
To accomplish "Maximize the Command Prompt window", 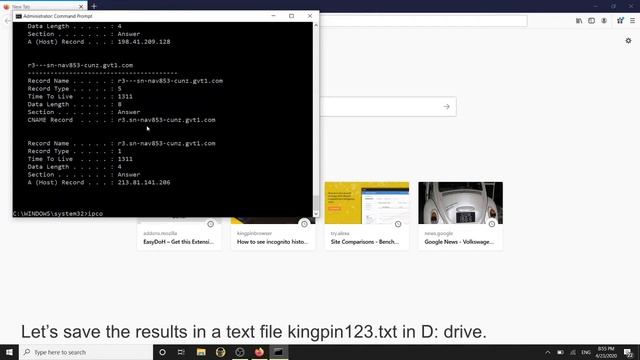I will (x=291, y=16).
